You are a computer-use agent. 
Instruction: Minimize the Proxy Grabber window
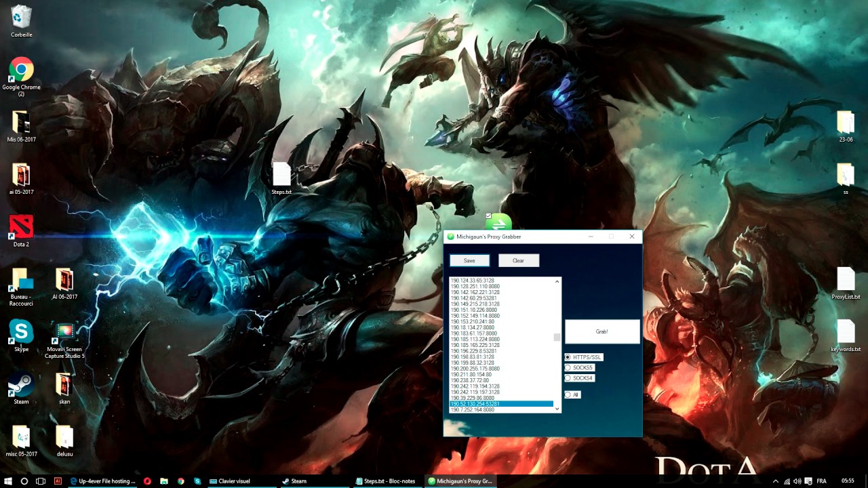590,237
